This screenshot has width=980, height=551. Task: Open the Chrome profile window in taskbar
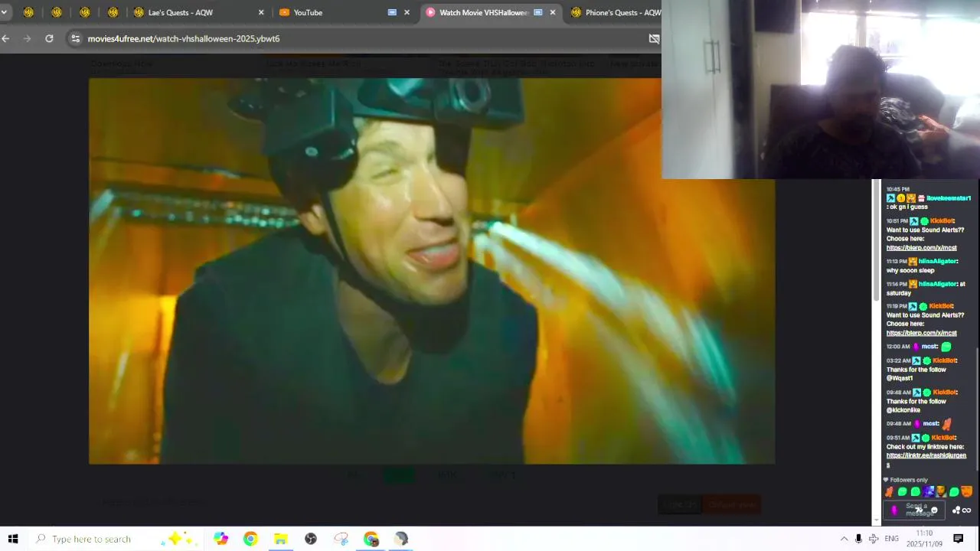(x=371, y=539)
